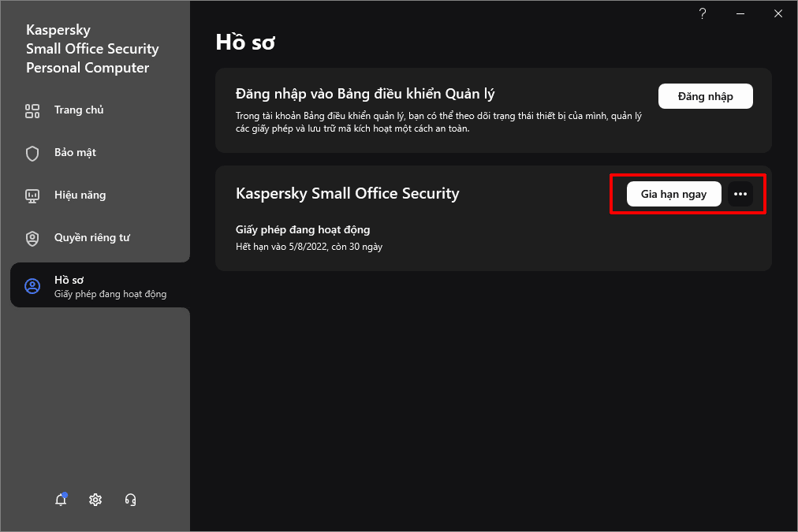Close the Kaspersky window
Viewport: 798px width, 532px height.
778,13
